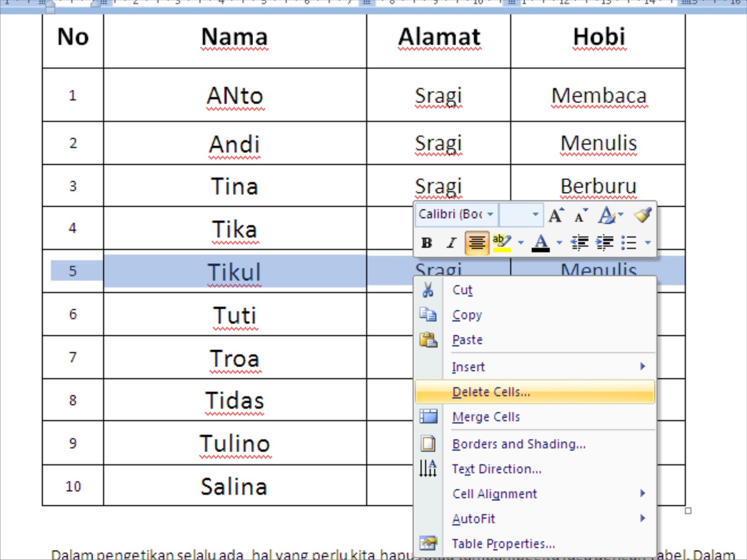Click the Grow Font icon
The width and height of the screenshot is (747, 560).
click(556, 215)
